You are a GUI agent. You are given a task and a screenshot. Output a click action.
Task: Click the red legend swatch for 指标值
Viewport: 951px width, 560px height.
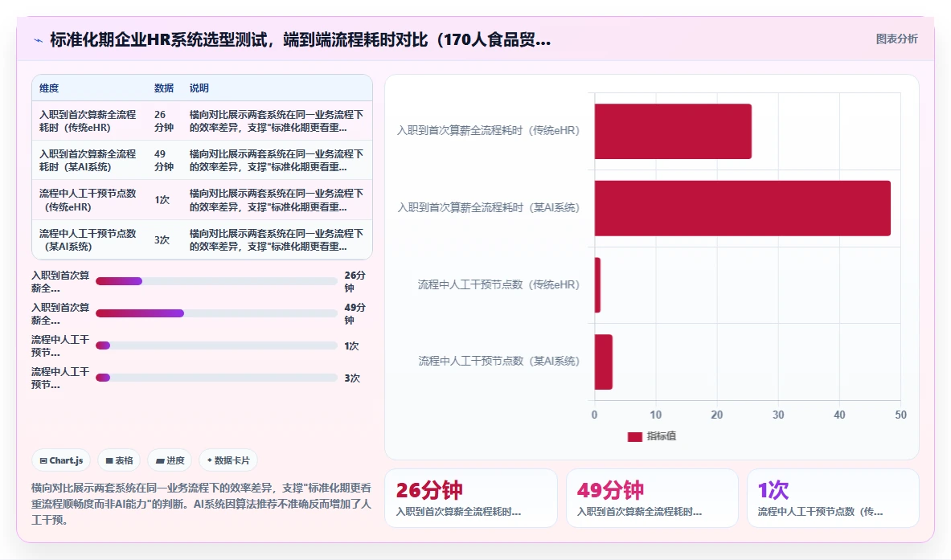[634, 436]
